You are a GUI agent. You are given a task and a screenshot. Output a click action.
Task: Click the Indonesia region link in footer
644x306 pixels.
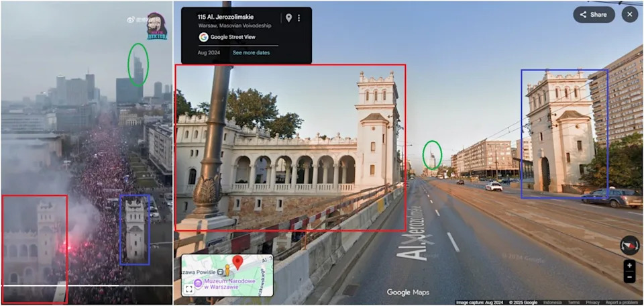pyautogui.click(x=553, y=303)
